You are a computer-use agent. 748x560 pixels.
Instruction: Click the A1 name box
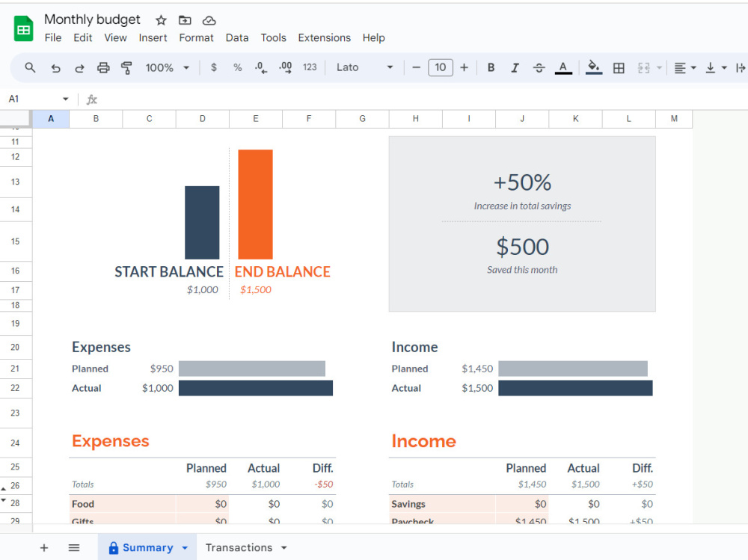coord(31,99)
